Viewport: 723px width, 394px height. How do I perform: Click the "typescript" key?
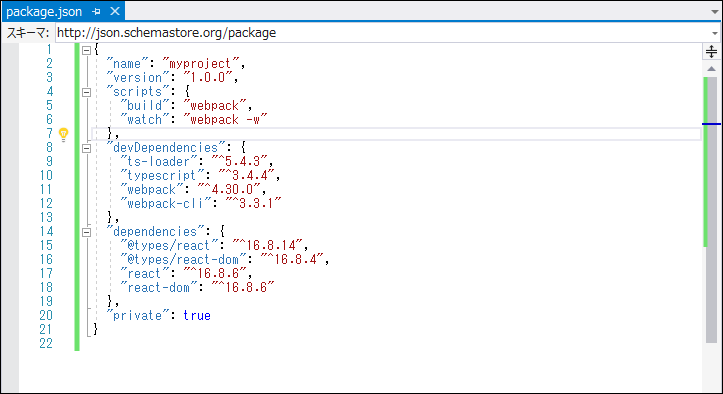coord(162,175)
